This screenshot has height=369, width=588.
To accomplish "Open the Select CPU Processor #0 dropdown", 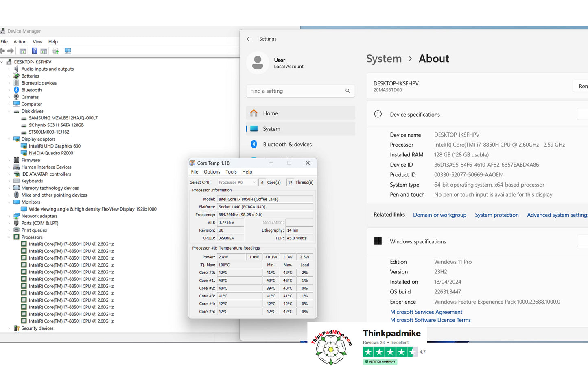I will [237, 182].
